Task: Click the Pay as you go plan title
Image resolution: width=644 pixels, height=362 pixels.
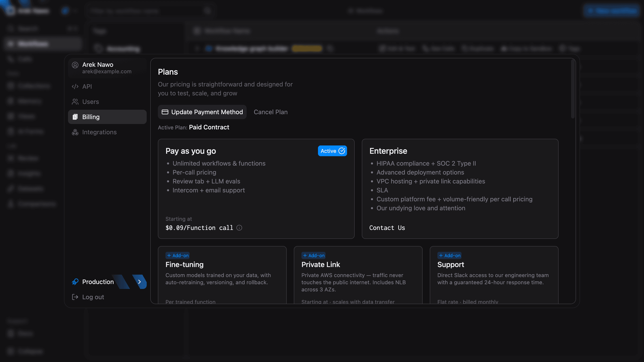Action: pos(191,151)
